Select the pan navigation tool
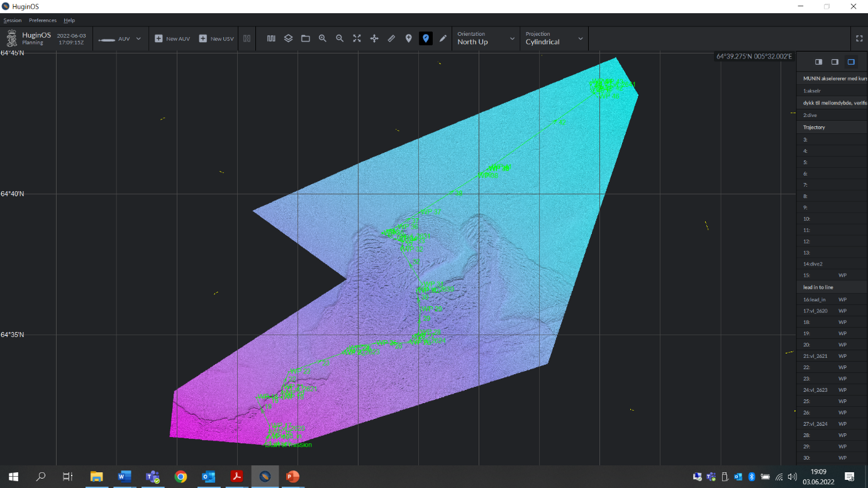Screen dimensions: 868x488 point(374,38)
